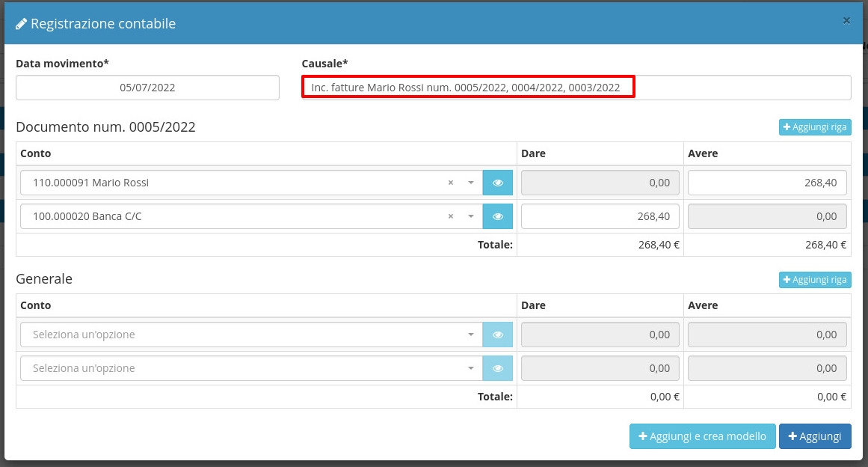The width and height of the screenshot is (868, 467).
Task: Clear the Mario Rossi account selection
Action: coord(450,183)
